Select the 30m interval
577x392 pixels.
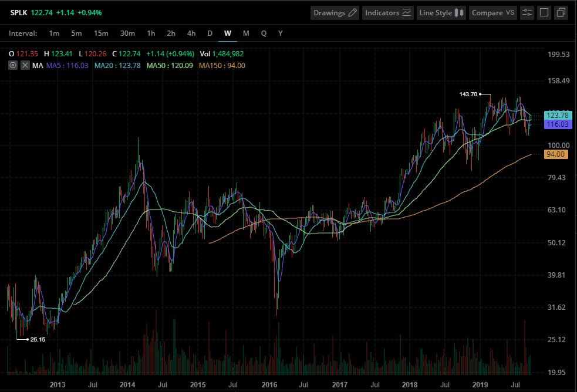pyautogui.click(x=127, y=33)
